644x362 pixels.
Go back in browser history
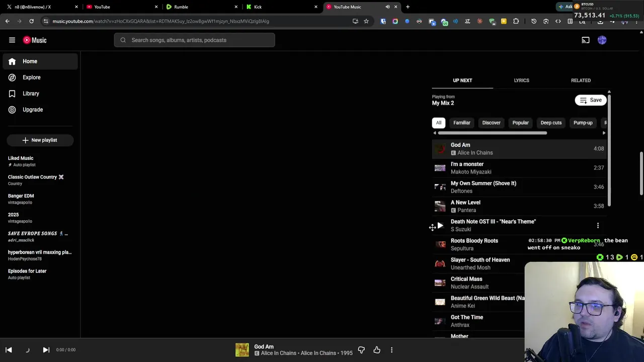[7, 21]
